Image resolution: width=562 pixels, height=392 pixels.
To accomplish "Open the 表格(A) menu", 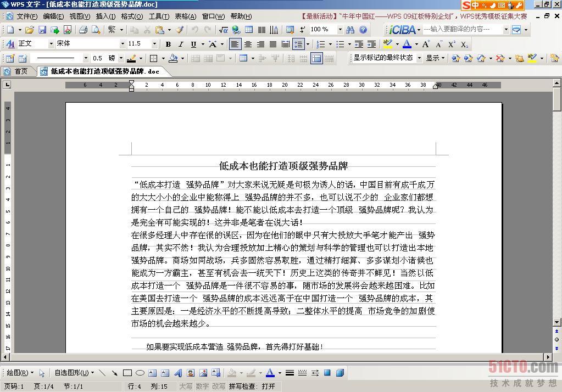I will (x=186, y=16).
